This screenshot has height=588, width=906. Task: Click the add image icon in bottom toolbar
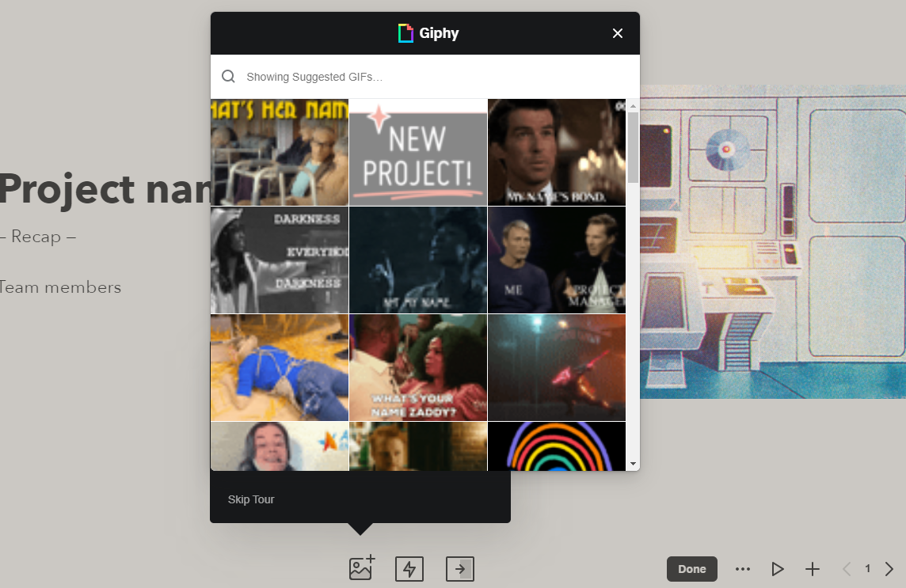pos(362,568)
